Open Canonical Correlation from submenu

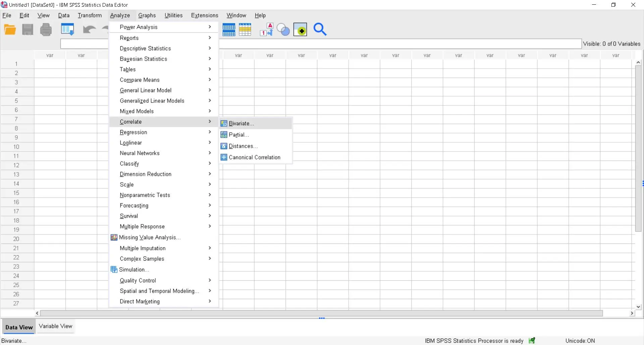(x=254, y=157)
